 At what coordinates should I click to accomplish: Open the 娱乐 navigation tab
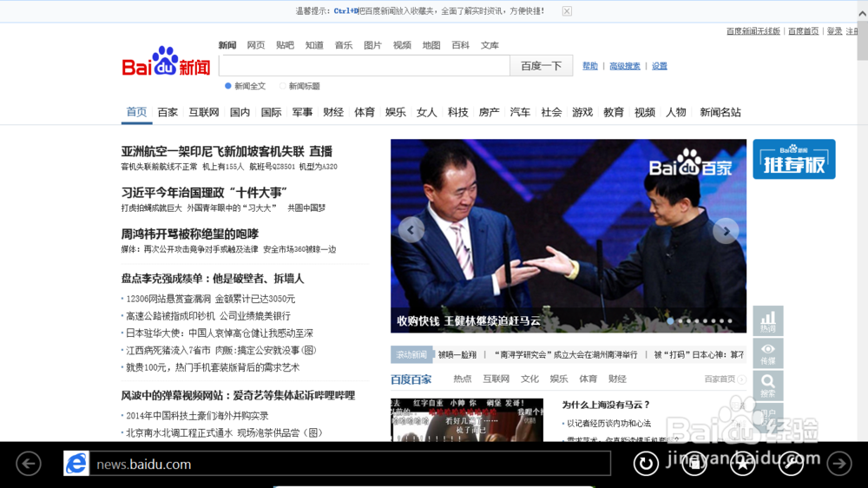396,112
